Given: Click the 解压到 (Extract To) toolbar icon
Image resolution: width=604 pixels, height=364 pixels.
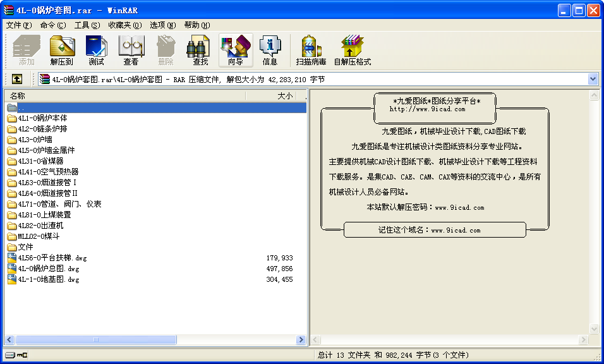Looking at the screenshot, I should [62, 50].
